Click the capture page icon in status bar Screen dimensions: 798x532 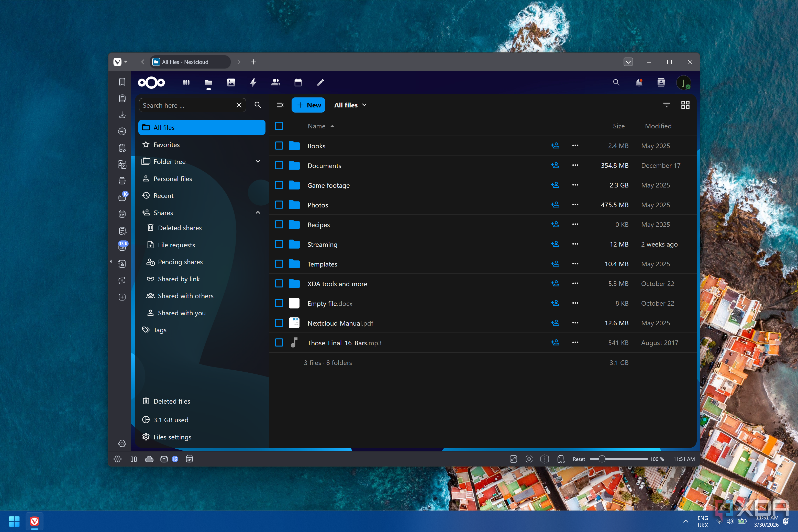529,459
